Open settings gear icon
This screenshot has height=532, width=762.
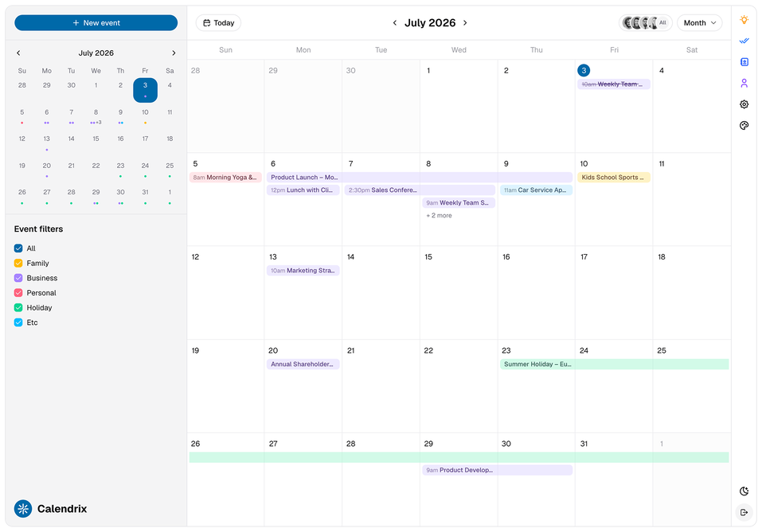click(x=744, y=104)
